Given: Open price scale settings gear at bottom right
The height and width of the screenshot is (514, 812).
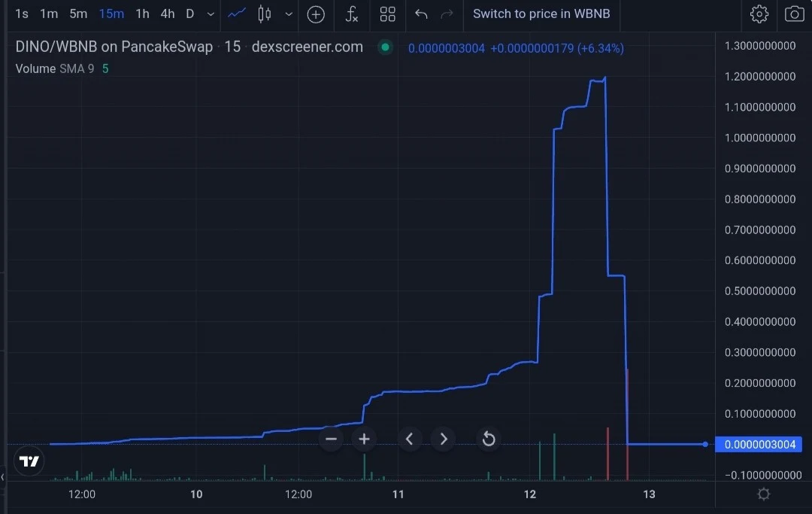Looking at the screenshot, I should [763, 494].
